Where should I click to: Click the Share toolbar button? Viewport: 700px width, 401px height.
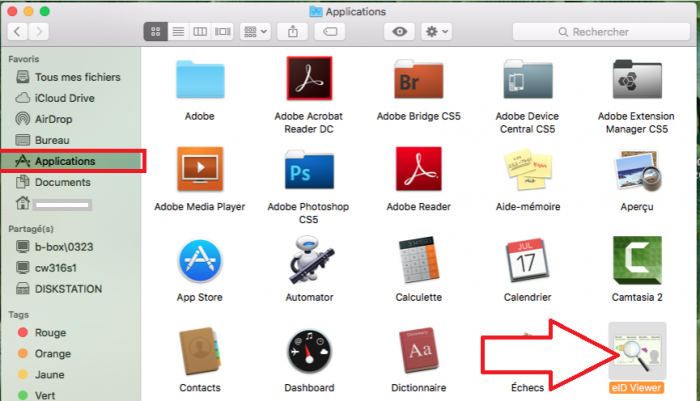[x=292, y=31]
